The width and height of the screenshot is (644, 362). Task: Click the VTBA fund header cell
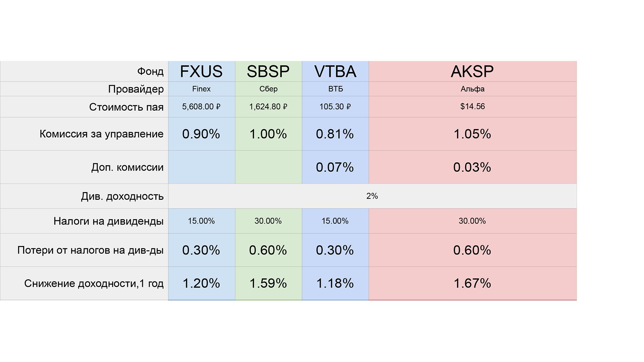click(335, 71)
